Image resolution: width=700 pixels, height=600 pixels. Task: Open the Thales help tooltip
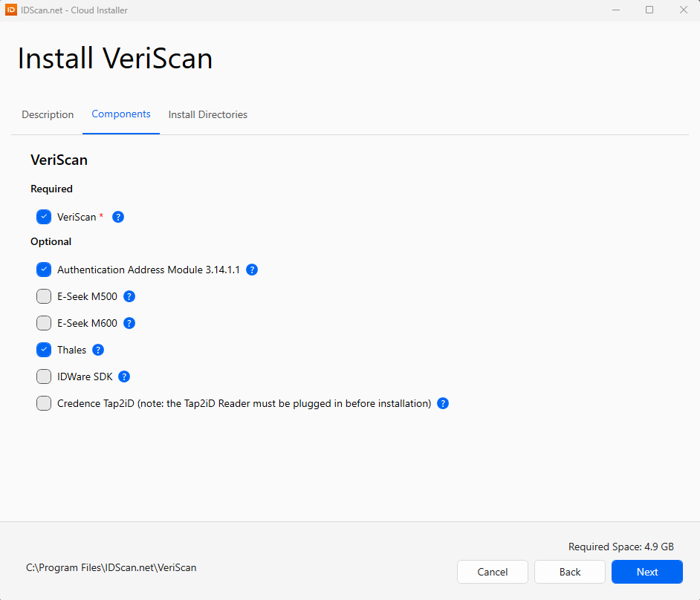[97, 350]
